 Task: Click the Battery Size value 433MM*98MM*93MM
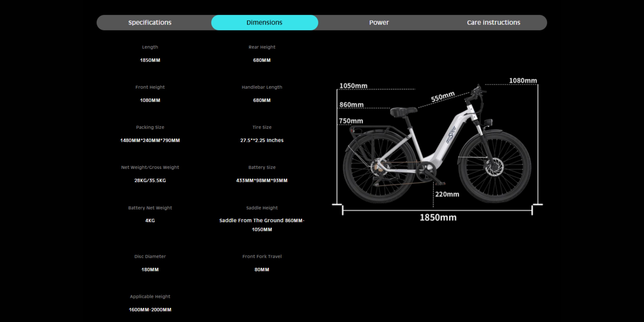point(262,181)
